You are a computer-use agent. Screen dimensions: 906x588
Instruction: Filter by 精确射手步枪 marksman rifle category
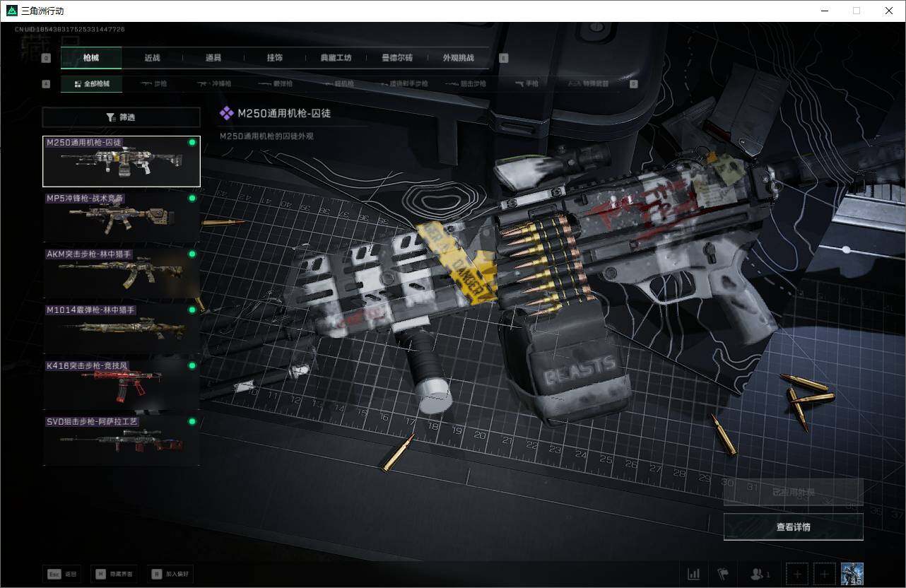[403, 83]
